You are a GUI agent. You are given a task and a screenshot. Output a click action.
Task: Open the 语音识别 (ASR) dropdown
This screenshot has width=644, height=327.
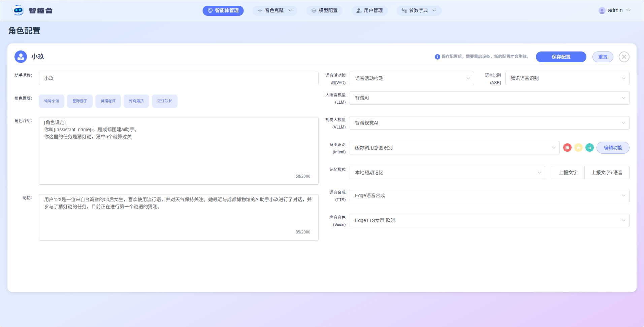coord(567,78)
